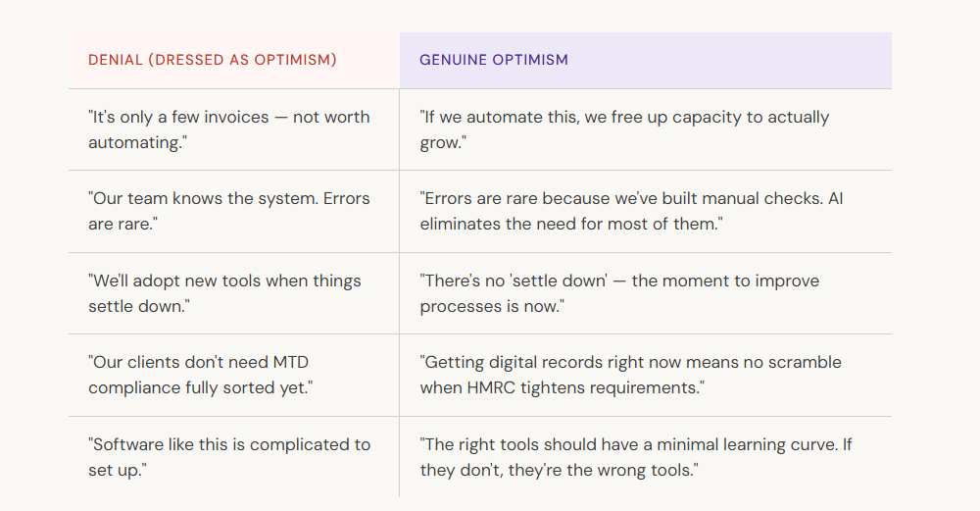
Task: Select the "minimal learning curve" quote cell
Action: [636, 457]
